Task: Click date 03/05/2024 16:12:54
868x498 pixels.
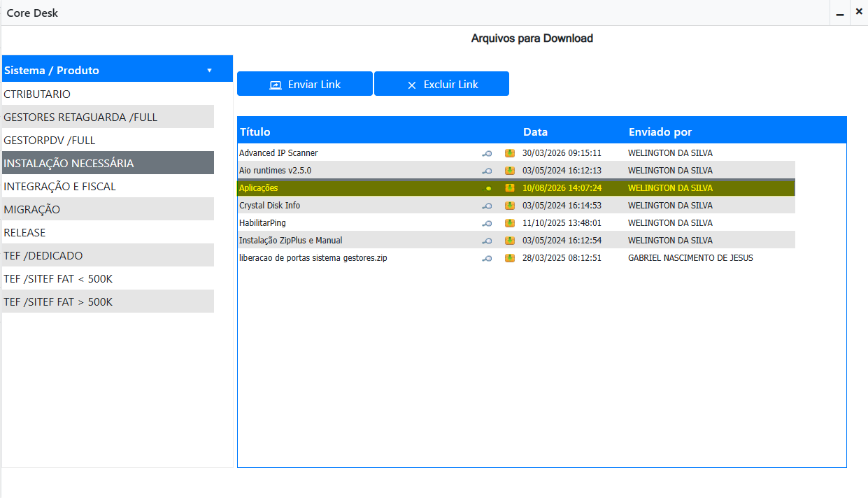Action: pyautogui.click(x=562, y=241)
